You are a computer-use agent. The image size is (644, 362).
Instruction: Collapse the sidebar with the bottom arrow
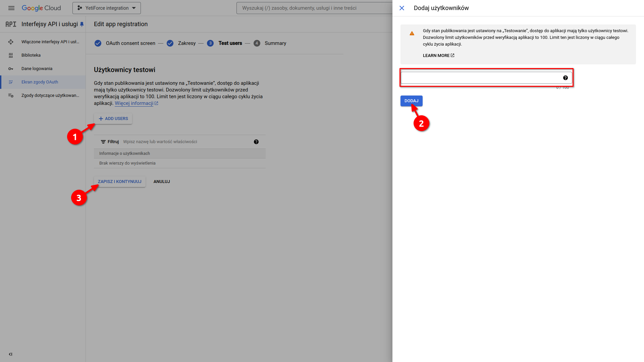[10, 354]
